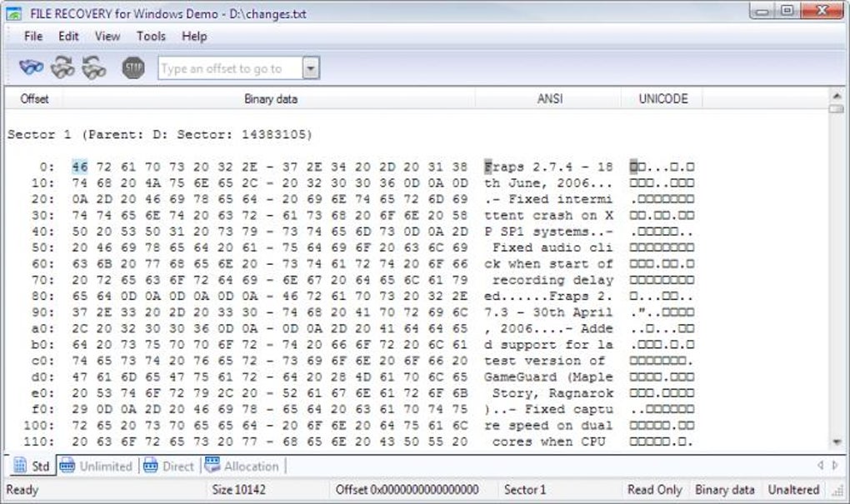Click ANSI text 'ttent crash on X'

[x=548, y=215]
